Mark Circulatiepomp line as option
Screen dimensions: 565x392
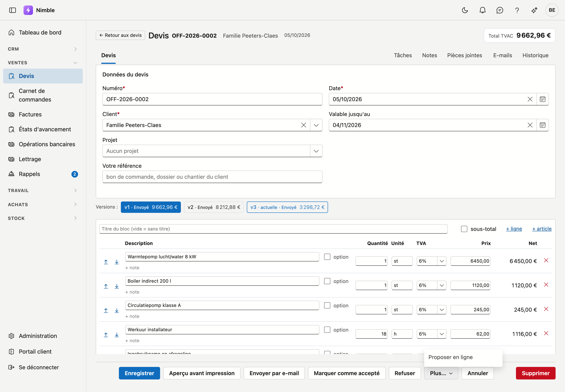pos(327,305)
